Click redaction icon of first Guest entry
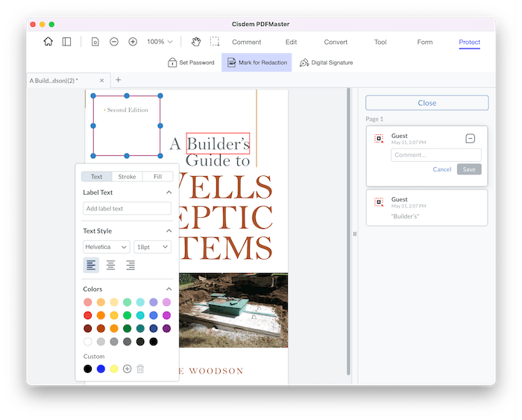This screenshot has height=420, width=522. coord(379,139)
